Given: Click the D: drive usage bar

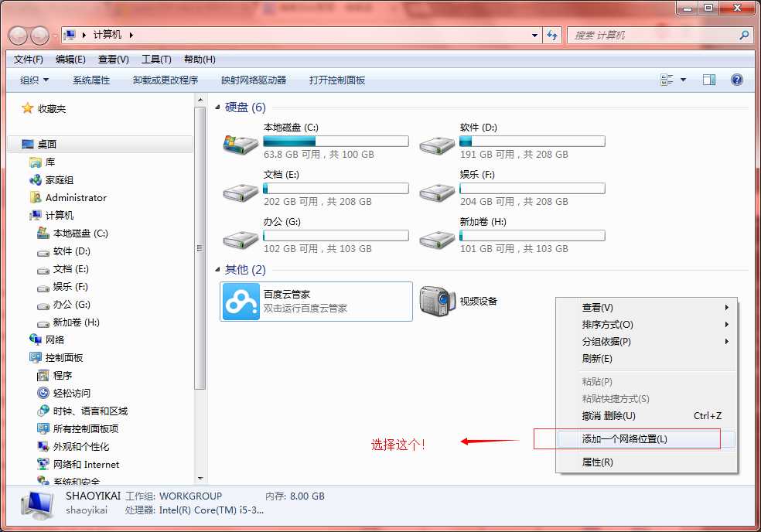Looking at the screenshot, I should (532, 142).
